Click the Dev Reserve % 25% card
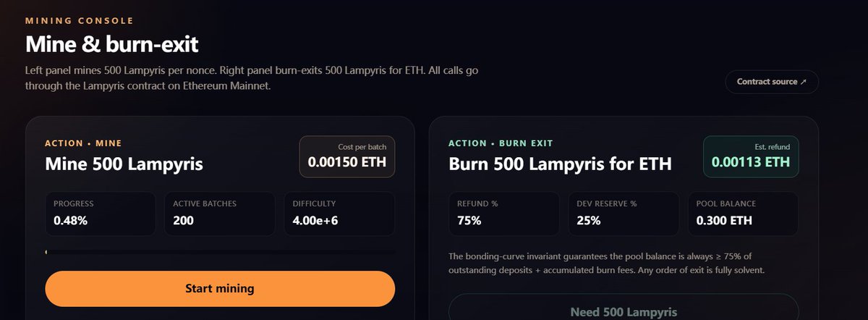Screen dimensions: 868x320 click(623, 214)
